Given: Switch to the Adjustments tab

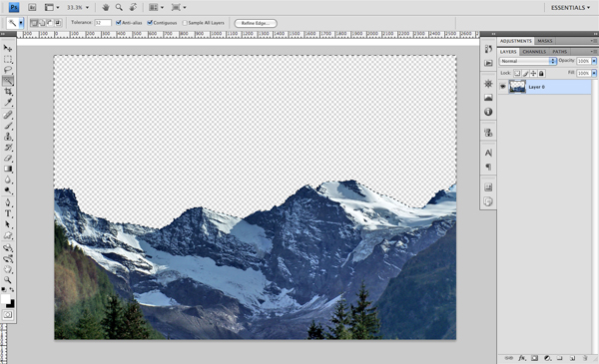Looking at the screenshot, I should coord(516,41).
